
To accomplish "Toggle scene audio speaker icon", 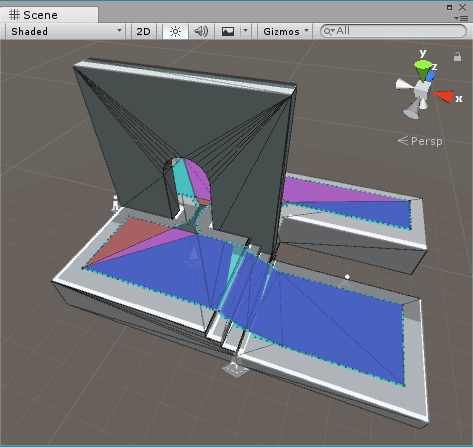I will 201,32.
